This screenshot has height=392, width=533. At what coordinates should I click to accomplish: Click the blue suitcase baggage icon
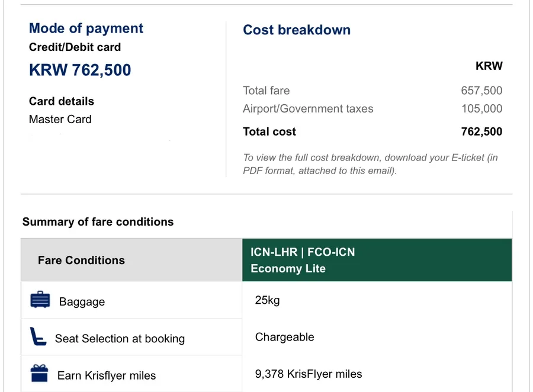40,300
